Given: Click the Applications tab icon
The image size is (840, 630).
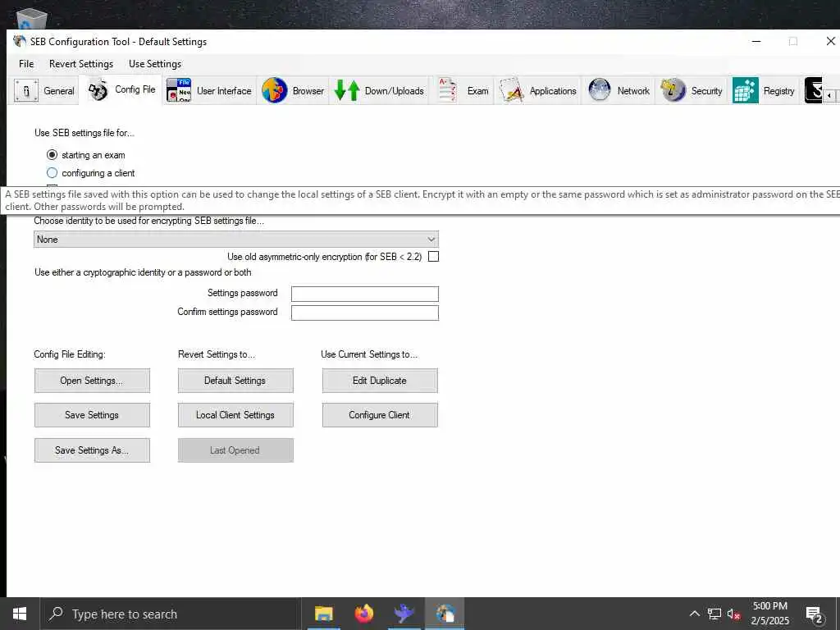Looking at the screenshot, I should point(511,90).
